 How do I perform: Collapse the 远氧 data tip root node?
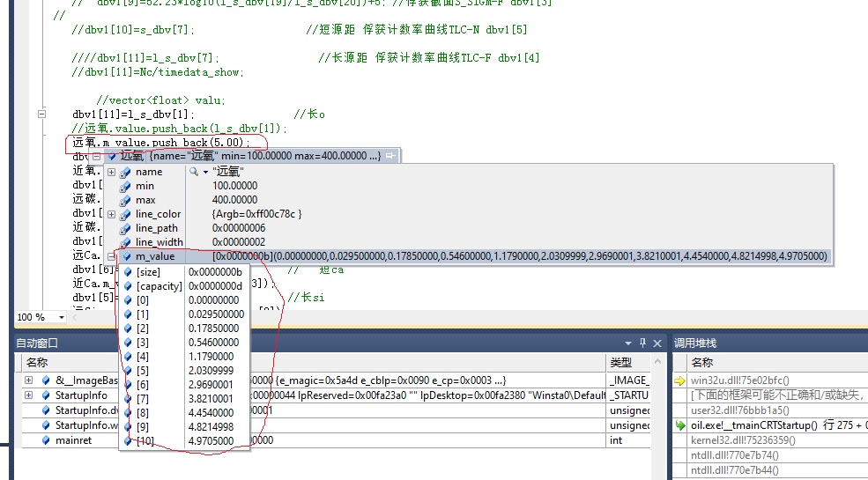[96, 157]
